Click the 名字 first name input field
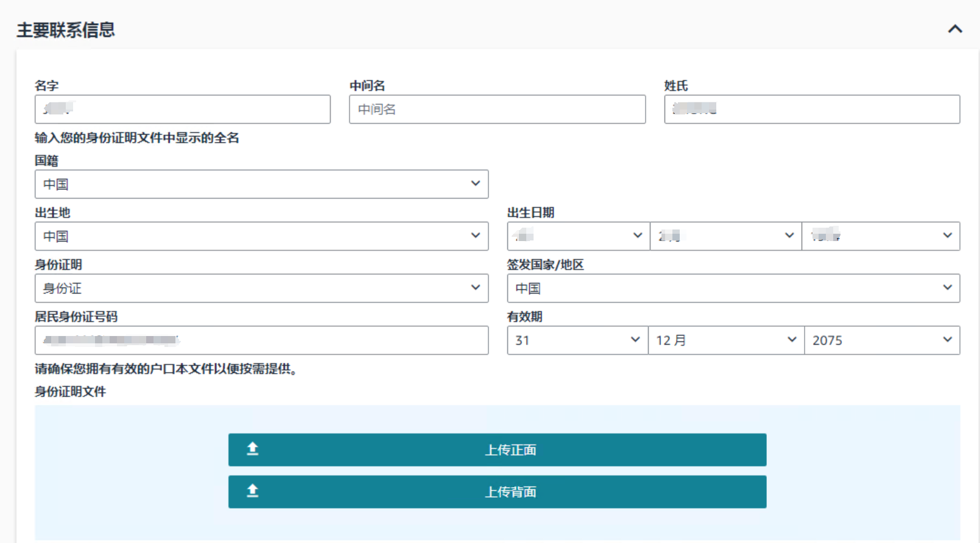The image size is (980, 543). (182, 110)
